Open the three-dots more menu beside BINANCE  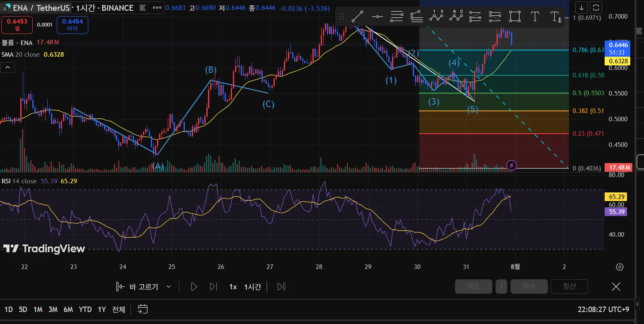pos(157,8)
